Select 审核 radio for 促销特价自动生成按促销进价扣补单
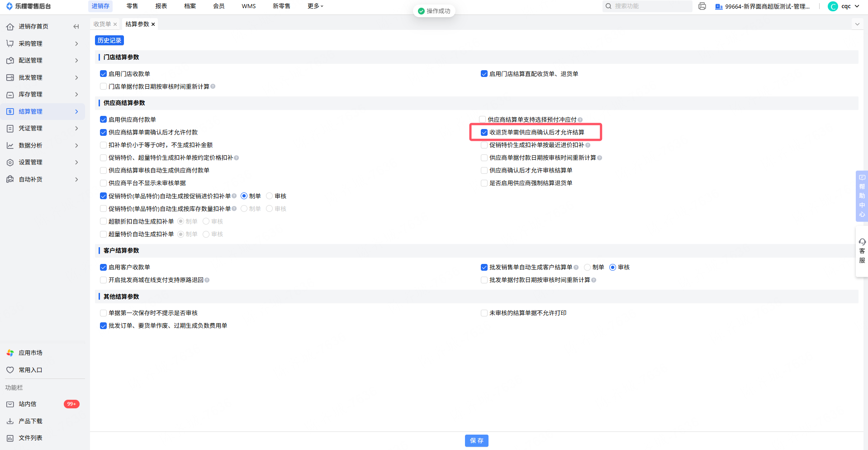Image resolution: width=868 pixels, height=450 pixels. pos(270,196)
